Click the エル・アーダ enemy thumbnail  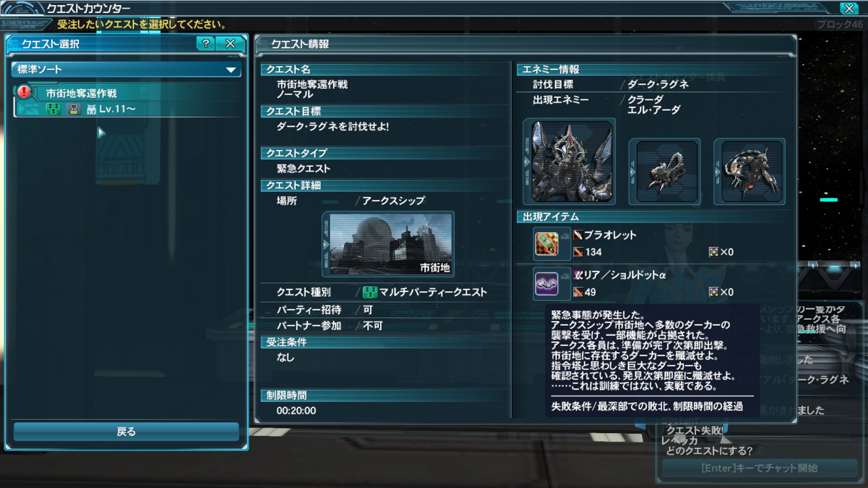click(x=752, y=171)
